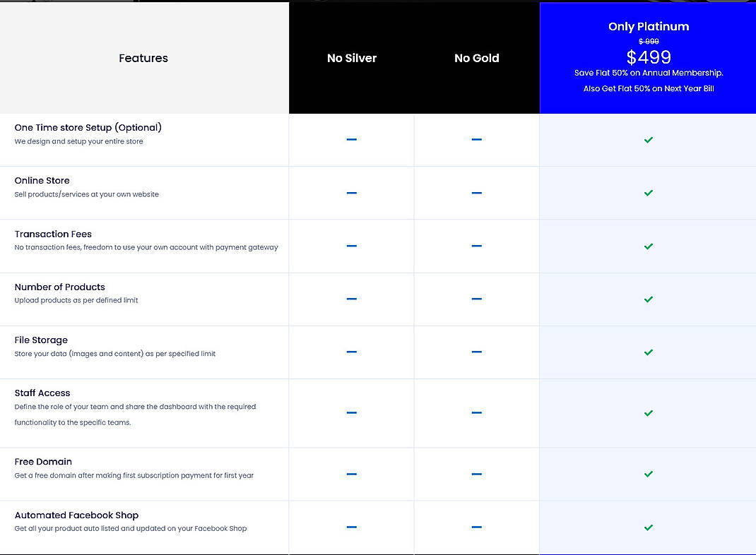Select the Features column header
The width and height of the screenshot is (756, 555).
point(143,58)
